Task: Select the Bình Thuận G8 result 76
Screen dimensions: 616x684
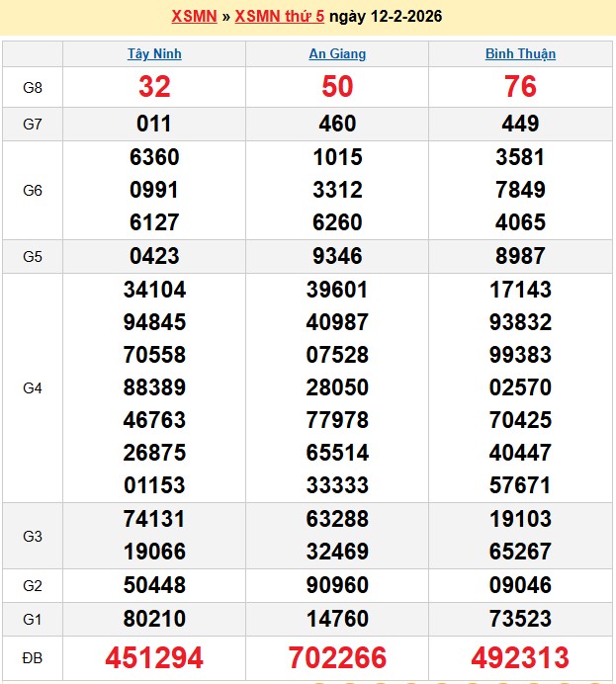Action: tap(520, 87)
